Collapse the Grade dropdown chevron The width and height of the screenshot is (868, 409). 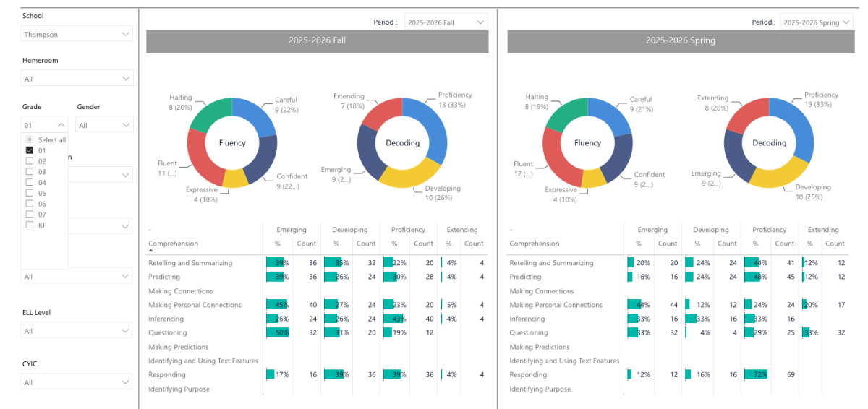(61, 124)
